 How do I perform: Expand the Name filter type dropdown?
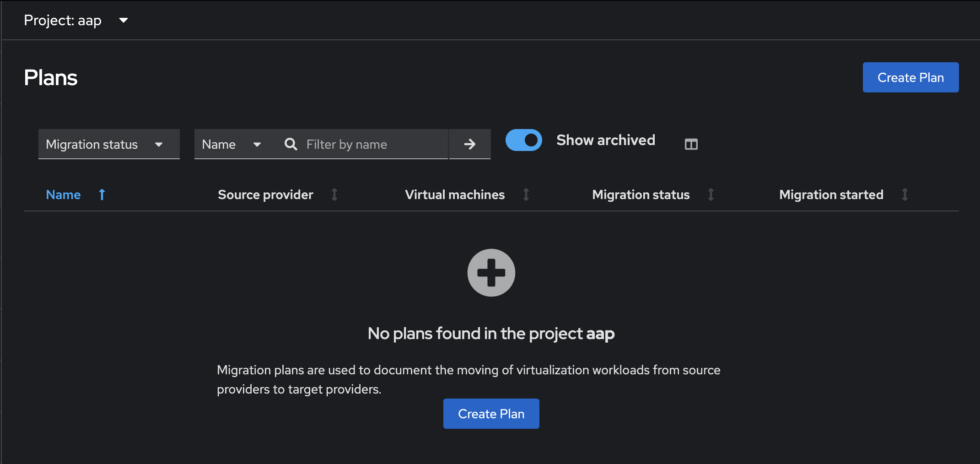[x=232, y=144]
